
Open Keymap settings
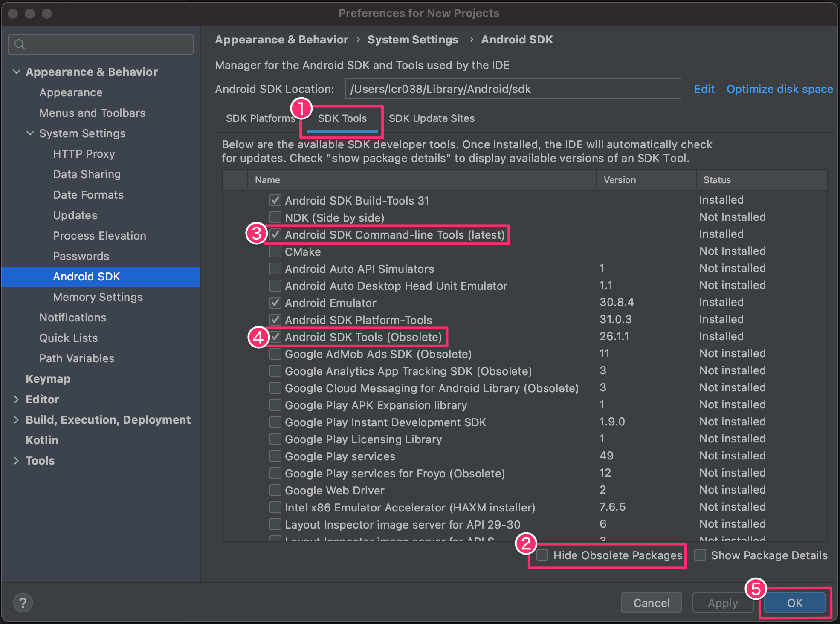point(48,379)
